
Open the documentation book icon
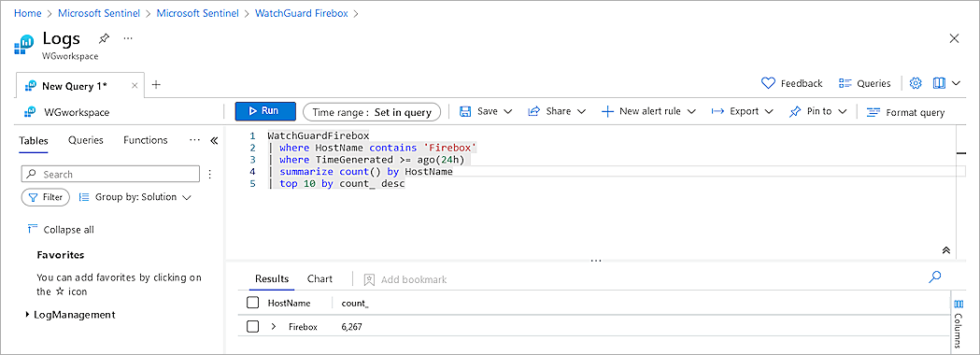click(x=938, y=83)
